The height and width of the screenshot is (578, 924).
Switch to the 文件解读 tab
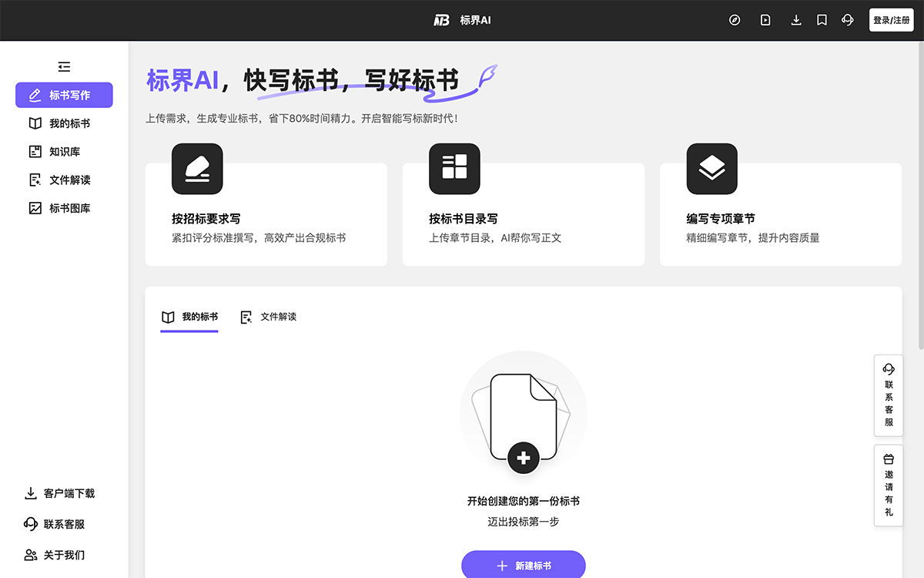269,317
